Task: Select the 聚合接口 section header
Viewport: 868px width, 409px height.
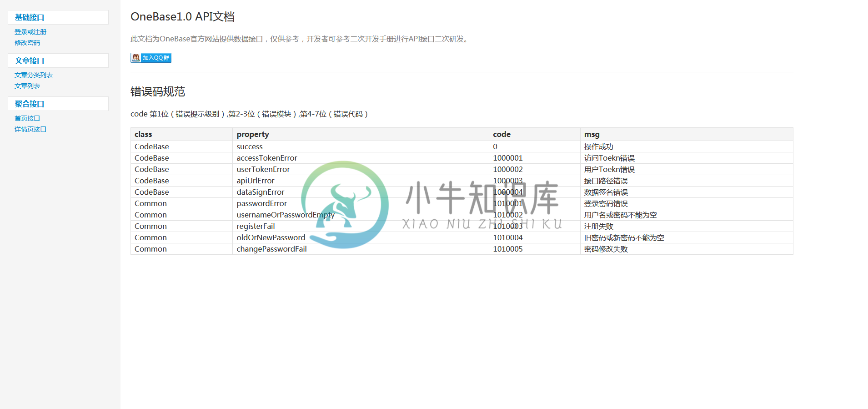Action: click(58, 104)
